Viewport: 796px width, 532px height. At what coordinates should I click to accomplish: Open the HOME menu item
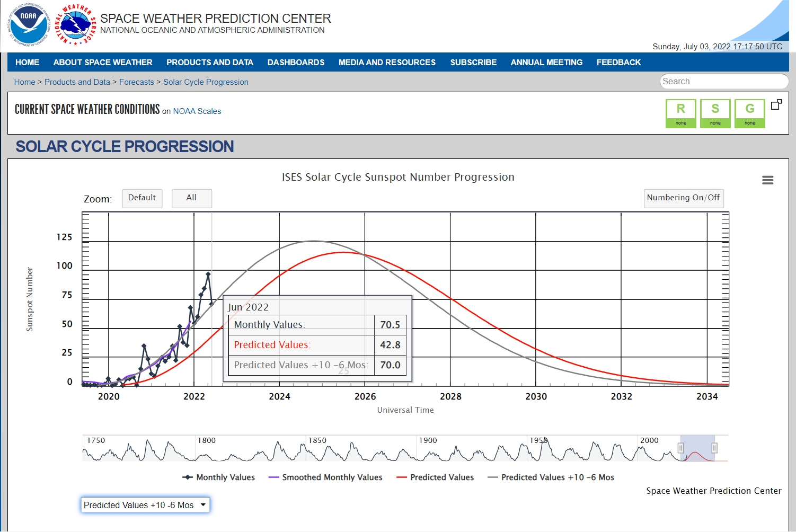(x=28, y=62)
